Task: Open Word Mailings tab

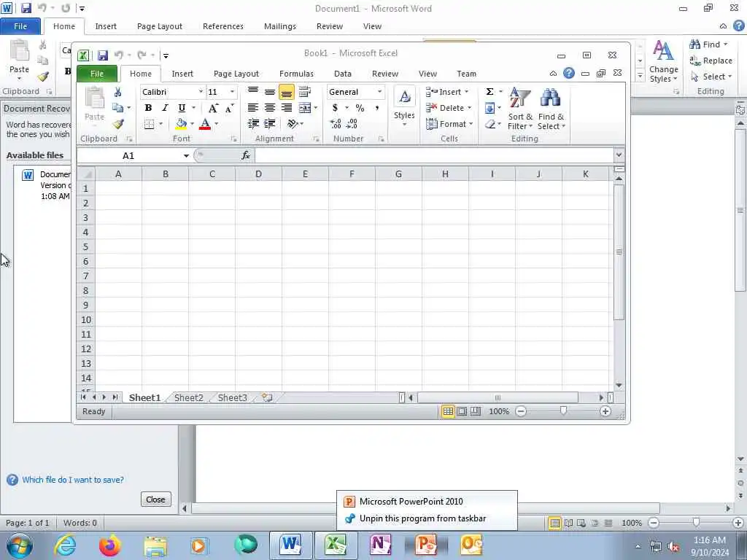Action: click(280, 26)
